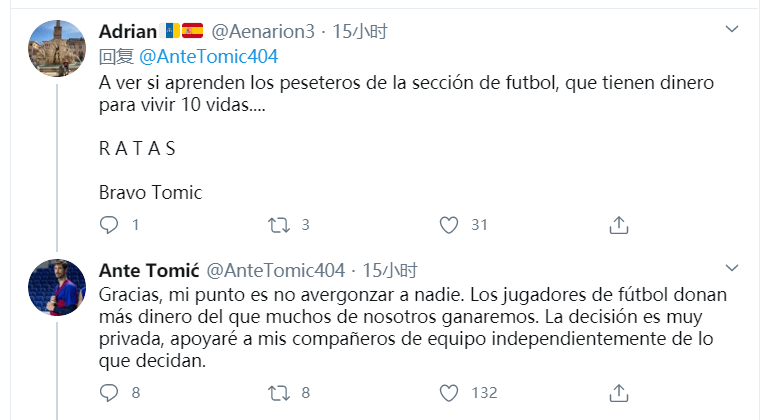This screenshot has width=767, height=420.
Task: Open the 15小时 timestamp on Adrian's tweet
Action: pos(359,32)
